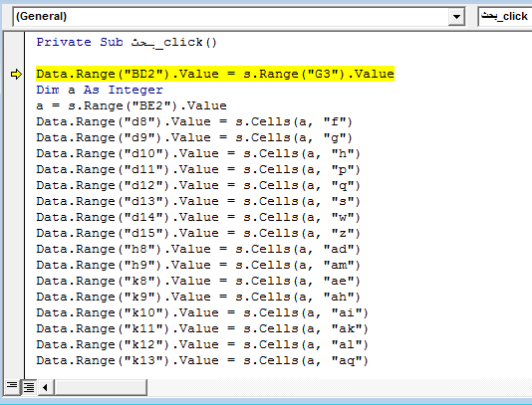Image resolution: width=532 pixels, height=405 pixels.
Task: Click horizontal scrollbar track right of thumb
Action: coord(340,387)
